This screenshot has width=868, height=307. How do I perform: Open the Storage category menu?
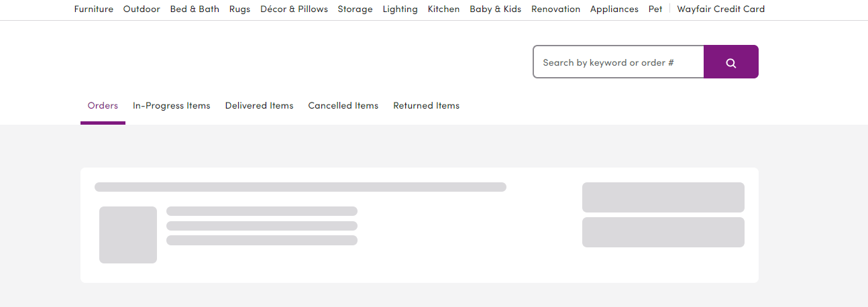[355, 9]
